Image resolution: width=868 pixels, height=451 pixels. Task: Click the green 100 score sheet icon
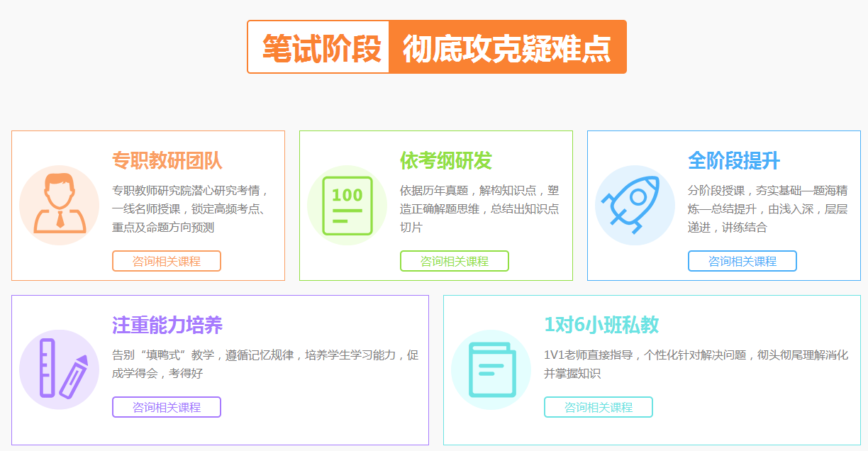[x=347, y=205]
